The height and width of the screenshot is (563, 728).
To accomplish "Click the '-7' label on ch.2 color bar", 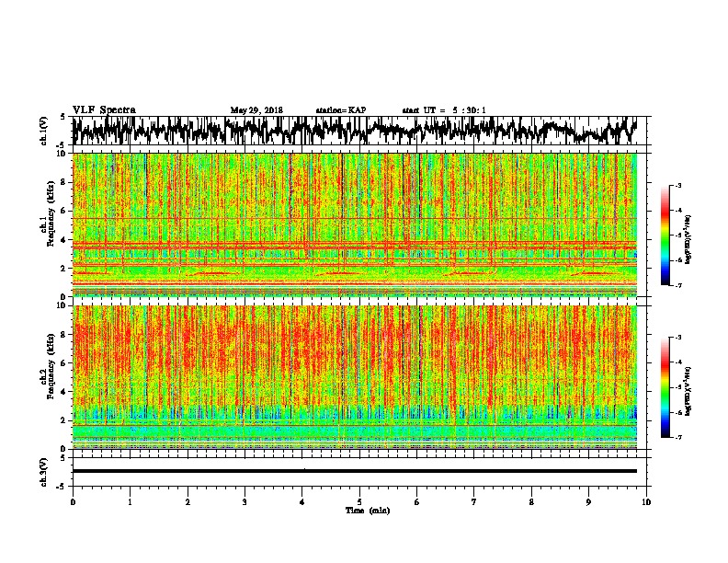I will pyautogui.click(x=677, y=438).
